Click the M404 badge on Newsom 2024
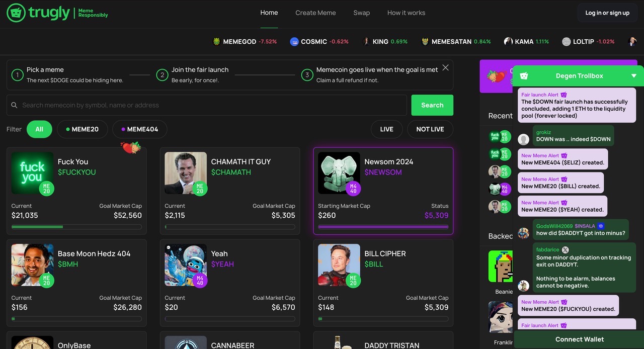The height and width of the screenshot is (349, 644). click(x=353, y=189)
